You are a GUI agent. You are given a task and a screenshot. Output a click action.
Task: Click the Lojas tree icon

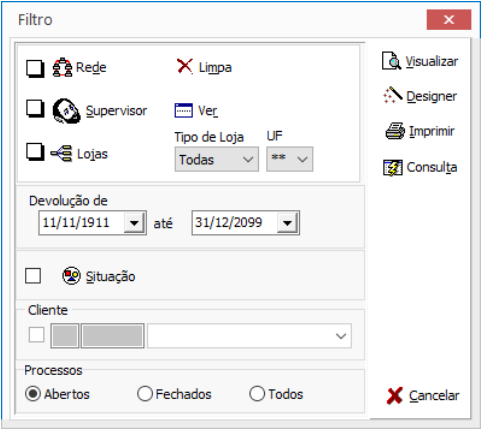61,154
